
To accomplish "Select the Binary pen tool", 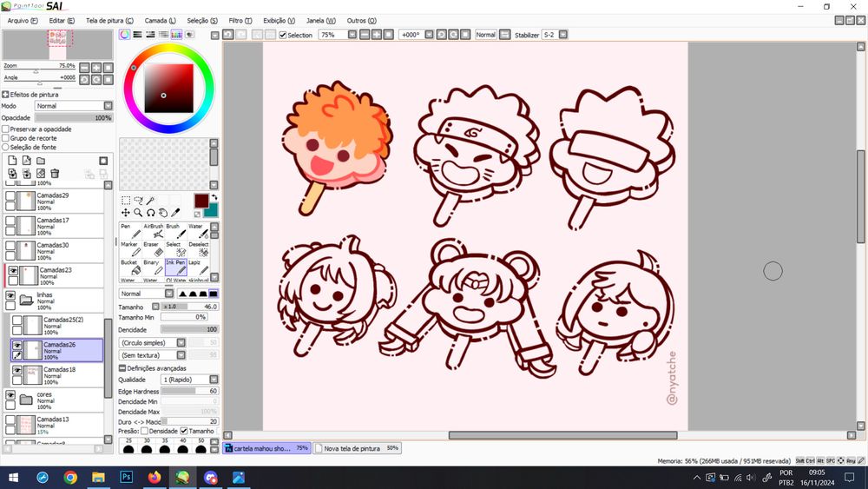I will click(x=154, y=268).
